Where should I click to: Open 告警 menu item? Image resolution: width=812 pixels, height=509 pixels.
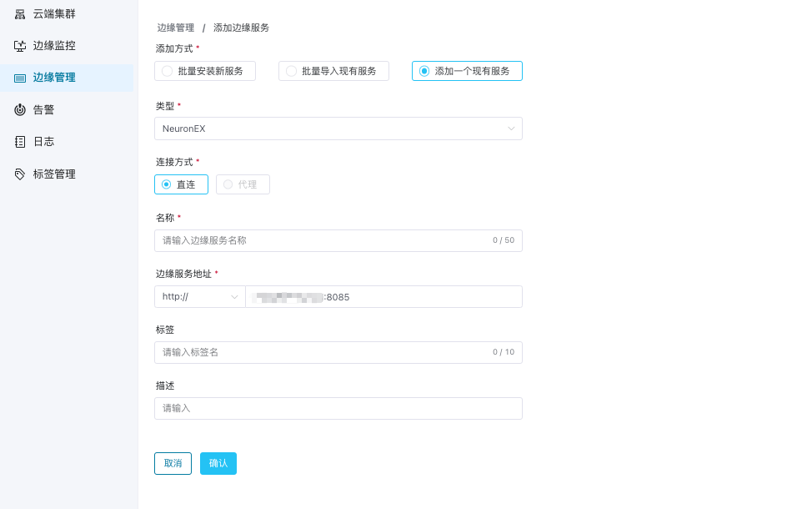(43, 110)
